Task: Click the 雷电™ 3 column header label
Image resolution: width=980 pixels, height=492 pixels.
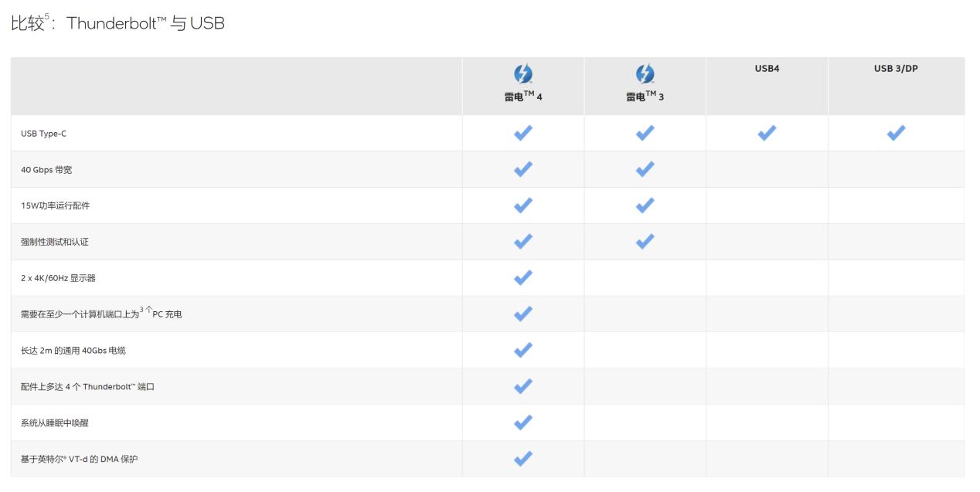Action: [x=645, y=97]
